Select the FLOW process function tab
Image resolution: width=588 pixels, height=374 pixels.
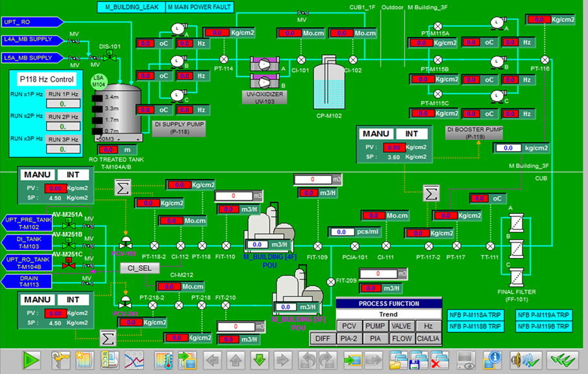tap(401, 338)
